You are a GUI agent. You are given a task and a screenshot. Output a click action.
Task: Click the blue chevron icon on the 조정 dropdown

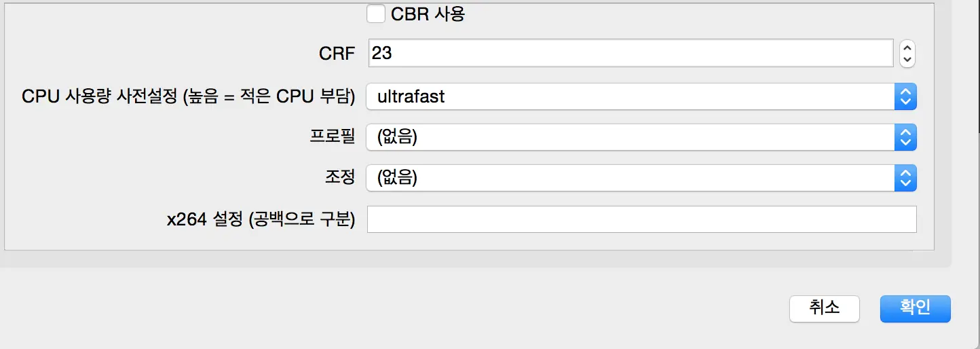click(905, 178)
